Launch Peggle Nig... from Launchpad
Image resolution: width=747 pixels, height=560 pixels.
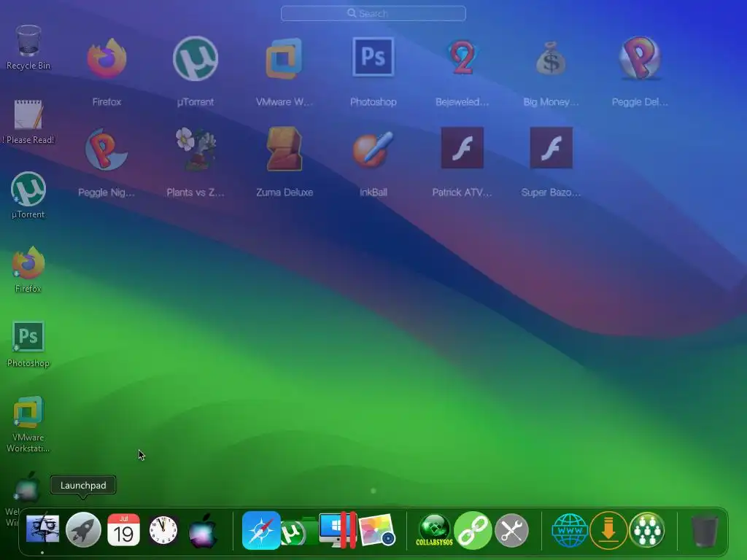(x=107, y=149)
